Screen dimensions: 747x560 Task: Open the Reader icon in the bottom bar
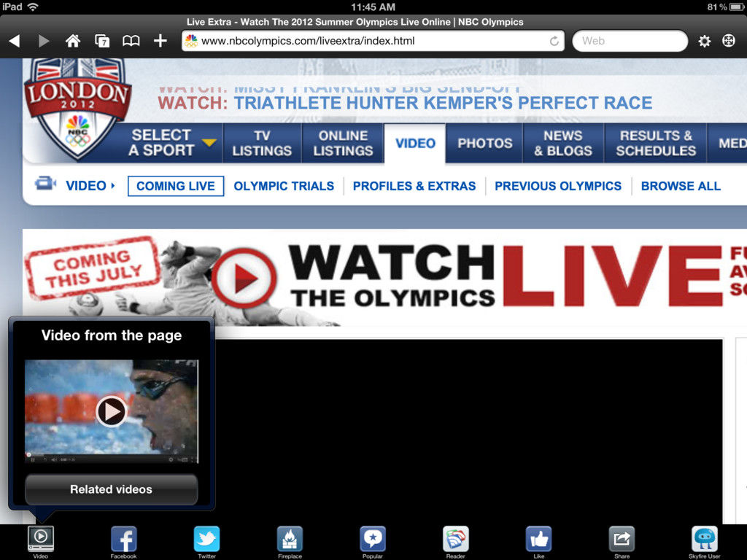[x=455, y=539]
